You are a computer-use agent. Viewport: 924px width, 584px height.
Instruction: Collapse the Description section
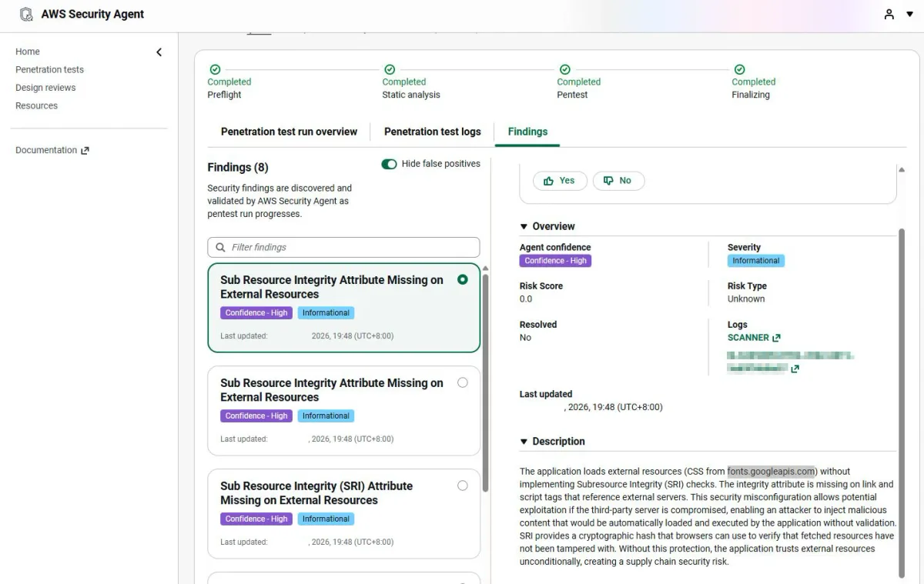(x=524, y=442)
